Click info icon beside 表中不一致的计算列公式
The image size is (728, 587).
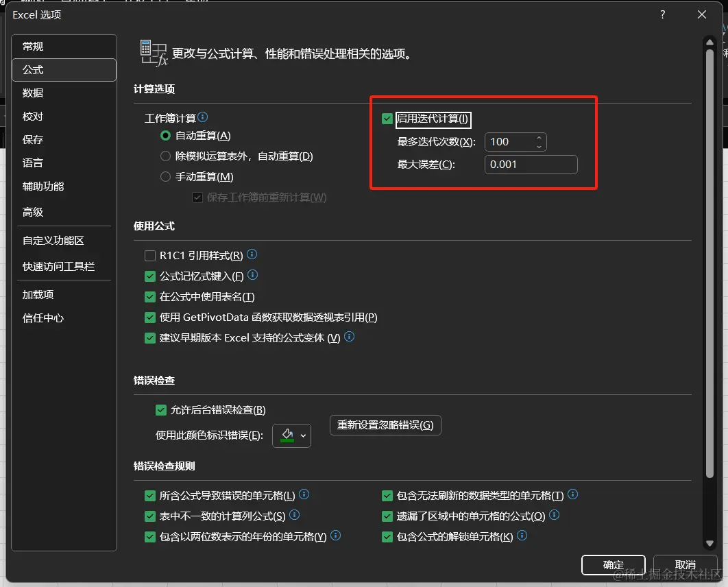[294, 514]
